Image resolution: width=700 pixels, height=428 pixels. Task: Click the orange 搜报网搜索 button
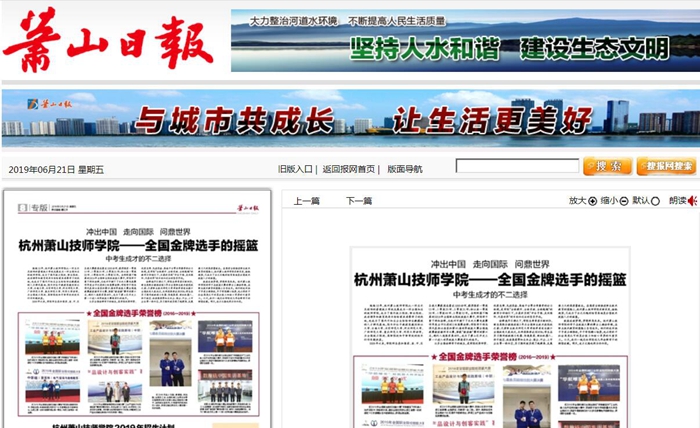(666, 166)
